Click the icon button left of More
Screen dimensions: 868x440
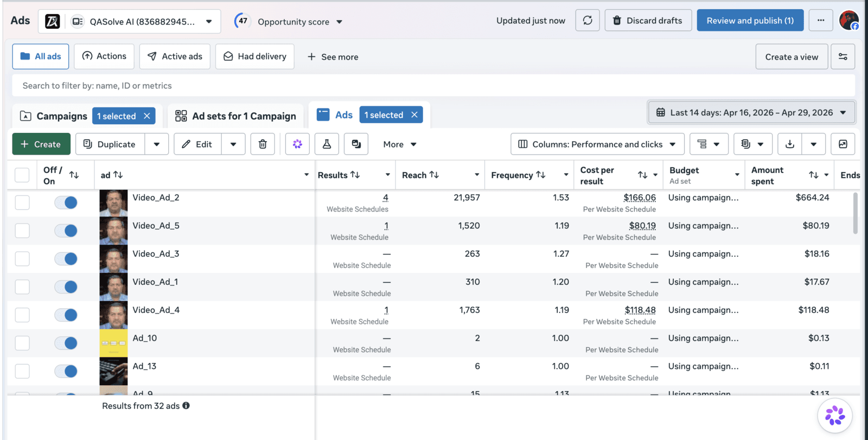click(x=356, y=144)
